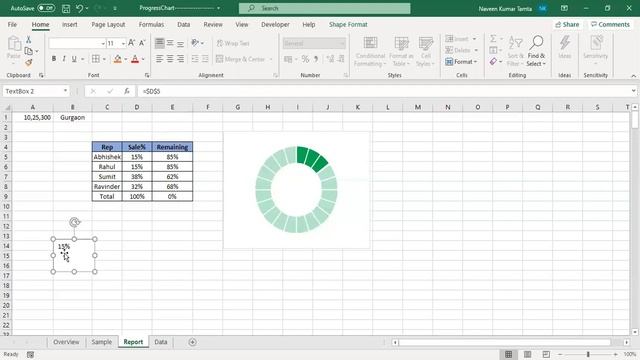Click the zoom in plus button

point(616,354)
